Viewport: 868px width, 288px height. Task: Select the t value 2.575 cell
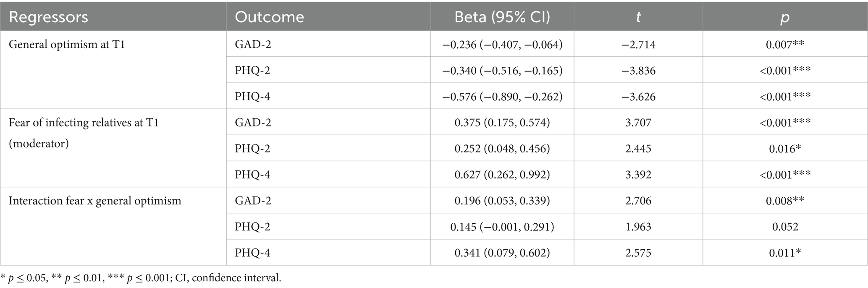click(638, 253)
